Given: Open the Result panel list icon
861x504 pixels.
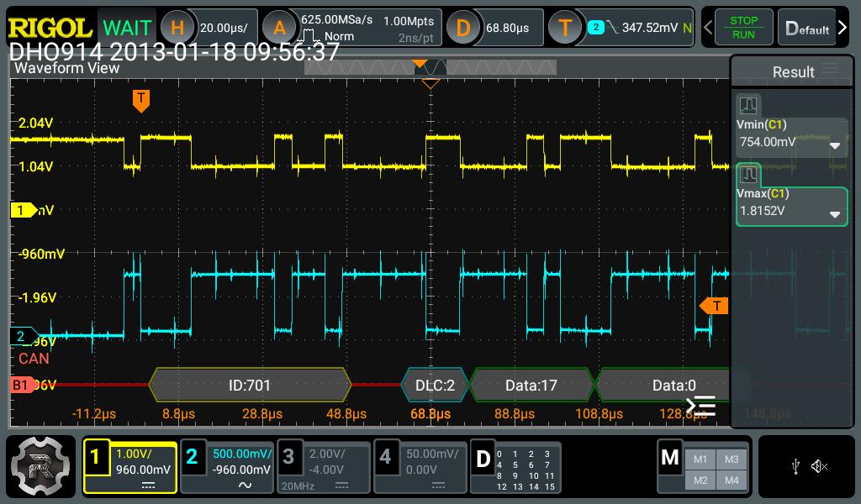Looking at the screenshot, I should pyautogui.click(x=832, y=70).
